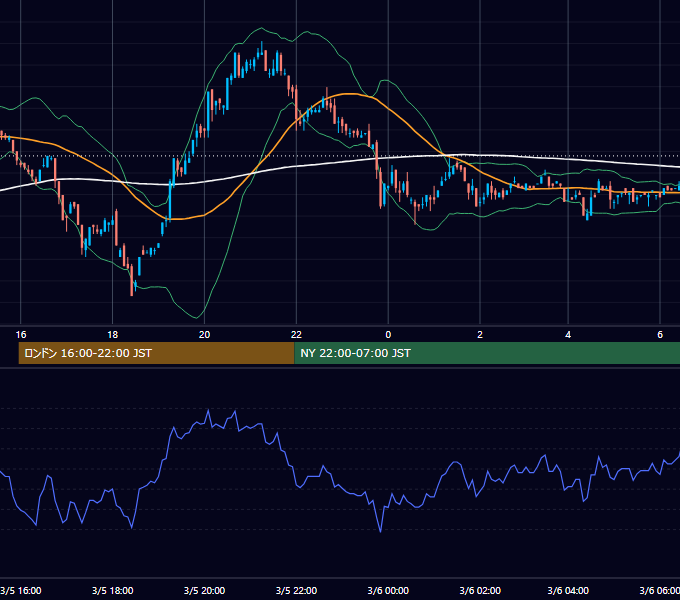Click the 3/5 18:00 date label
680x600 pixels.
(x=112, y=590)
